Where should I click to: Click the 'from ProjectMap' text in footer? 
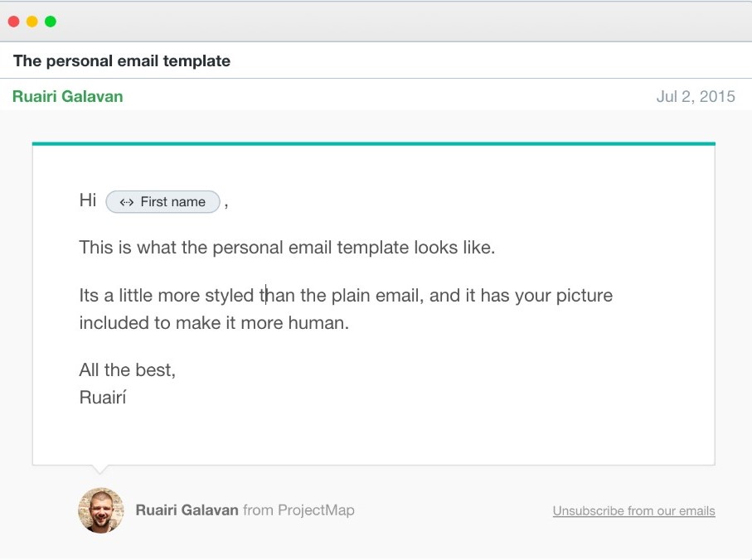click(x=298, y=510)
